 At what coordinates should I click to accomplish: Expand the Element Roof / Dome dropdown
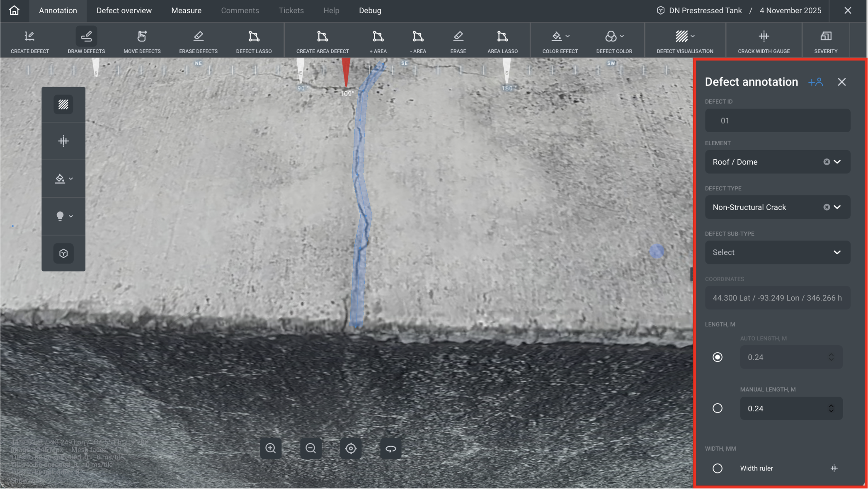(837, 162)
